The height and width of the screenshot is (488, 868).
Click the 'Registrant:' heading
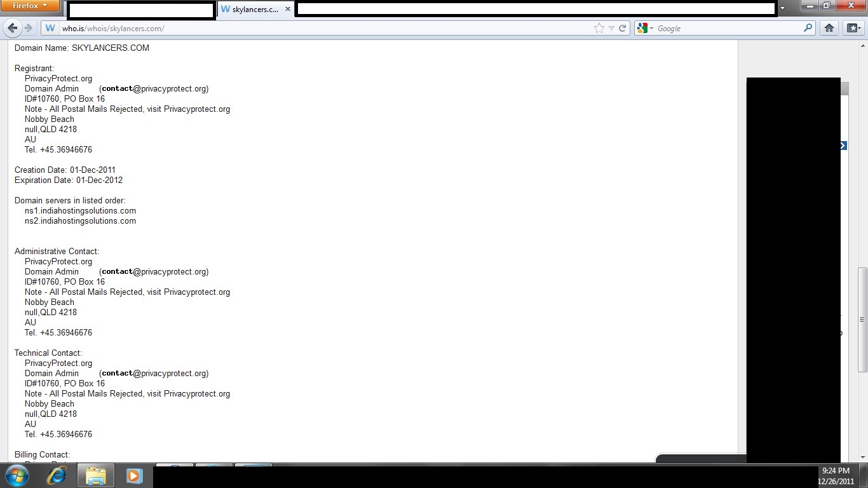pos(34,68)
